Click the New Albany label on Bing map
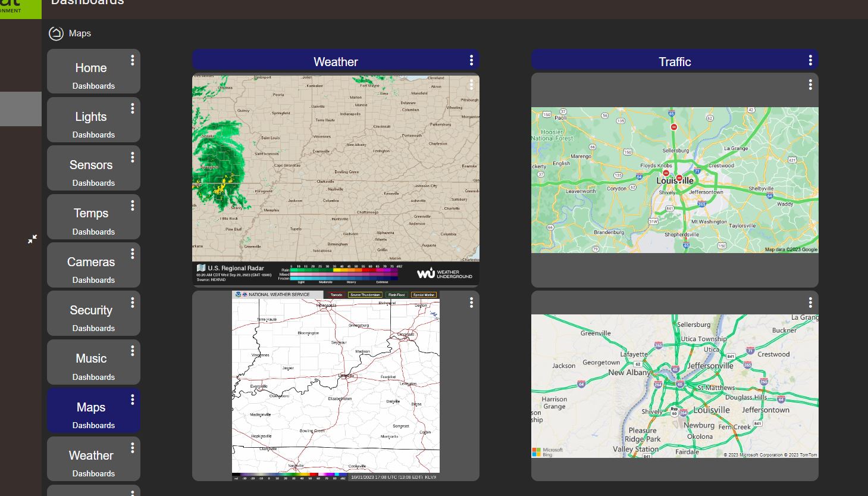This screenshot has width=868, height=496. (x=629, y=372)
